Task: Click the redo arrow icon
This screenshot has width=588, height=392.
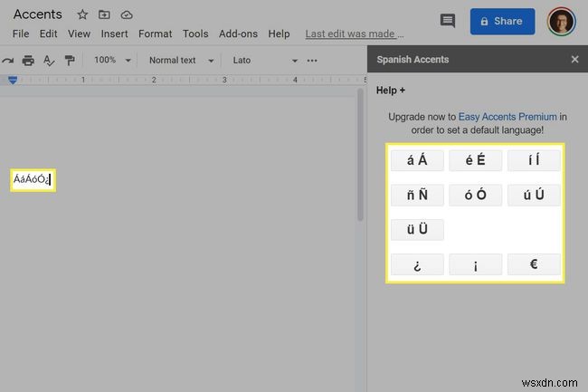Action: tap(7, 61)
